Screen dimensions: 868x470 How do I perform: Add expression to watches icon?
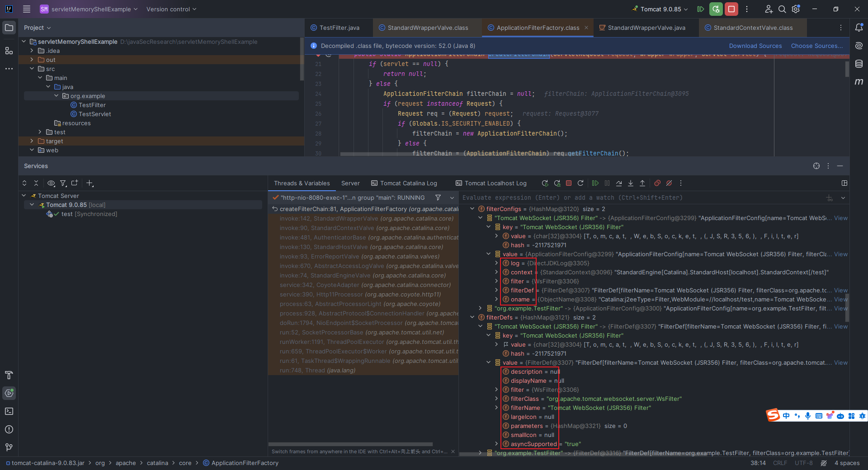click(x=830, y=198)
